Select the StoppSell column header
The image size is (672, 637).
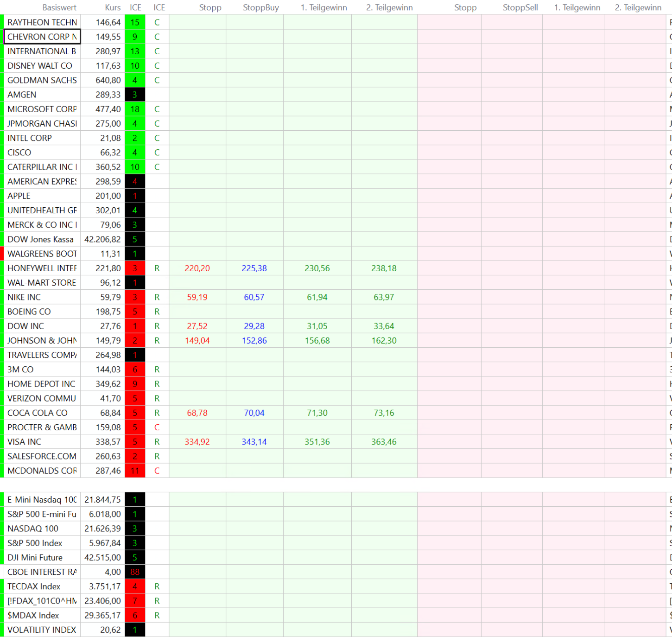[520, 7]
